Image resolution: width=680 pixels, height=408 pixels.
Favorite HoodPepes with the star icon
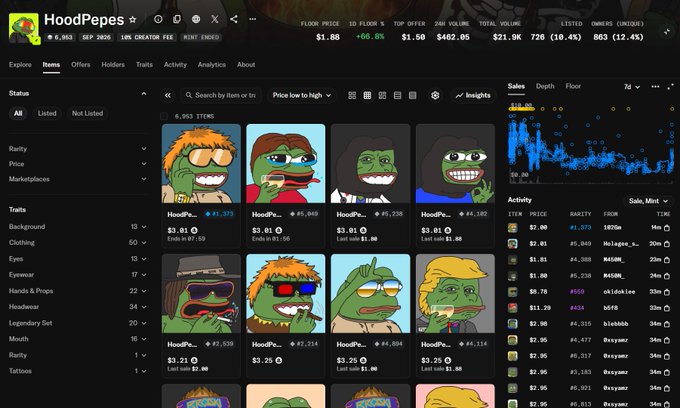tap(133, 20)
